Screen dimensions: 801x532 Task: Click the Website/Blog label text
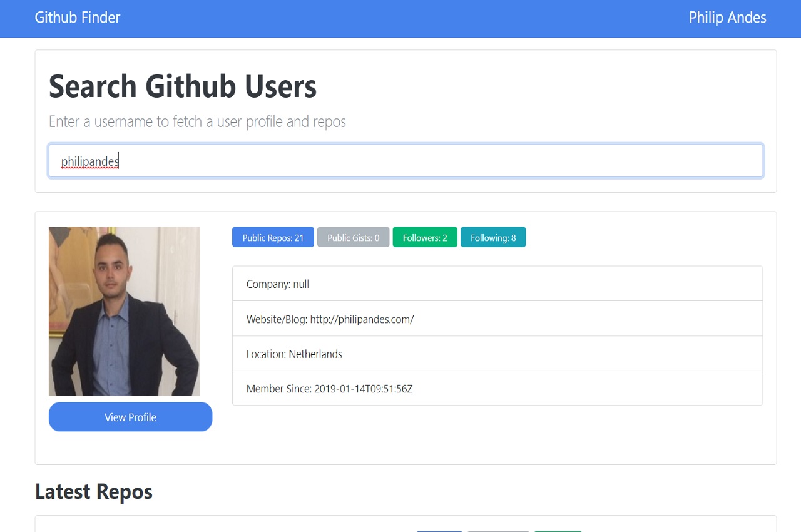pos(277,319)
